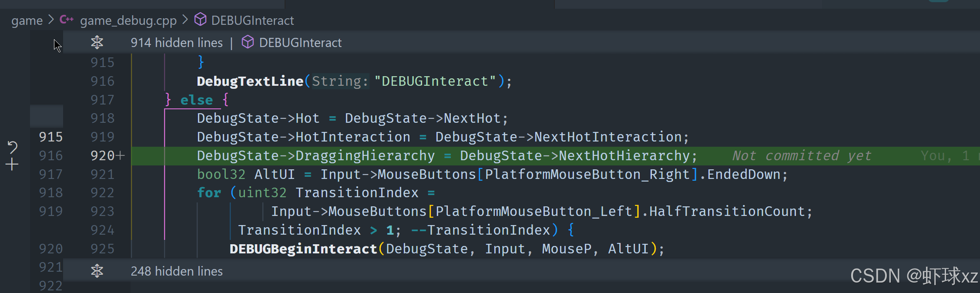The height and width of the screenshot is (293, 980).
Task: Click line number 918 in modified gutter
Action: tap(102, 118)
